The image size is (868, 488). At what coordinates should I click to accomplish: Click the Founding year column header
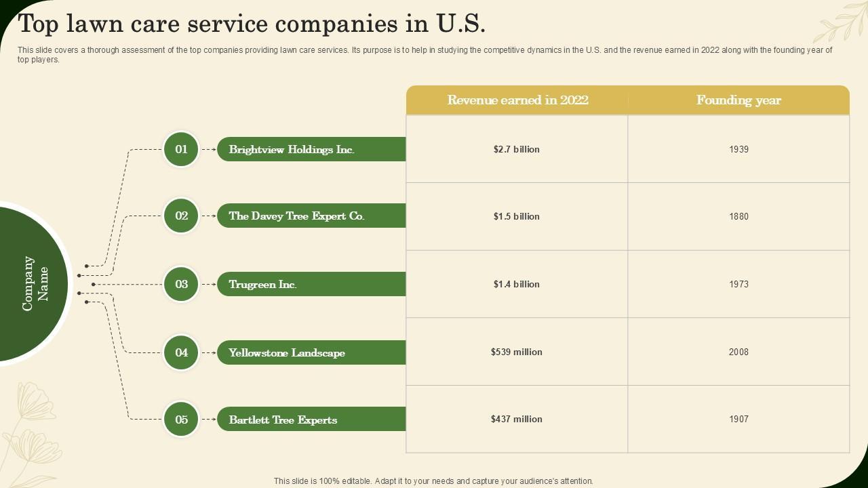coord(738,100)
